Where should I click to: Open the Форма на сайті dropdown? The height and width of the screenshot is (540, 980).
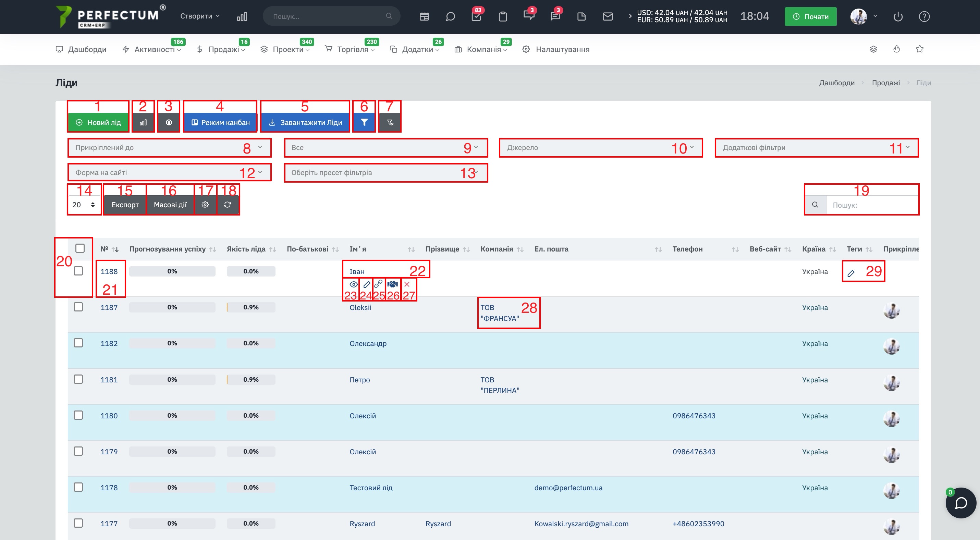coord(169,173)
